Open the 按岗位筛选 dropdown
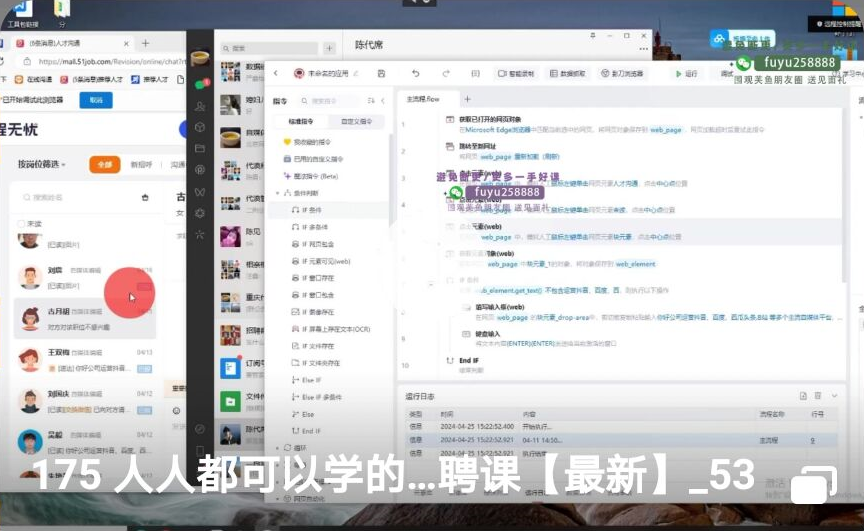This screenshot has width=864, height=531. (x=46, y=164)
